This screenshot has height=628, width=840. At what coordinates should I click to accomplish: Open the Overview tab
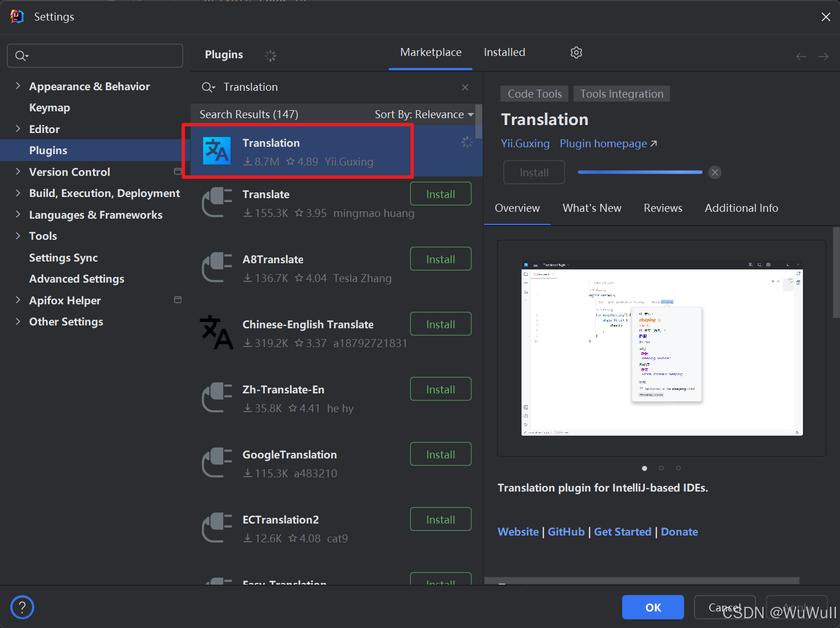coord(517,208)
